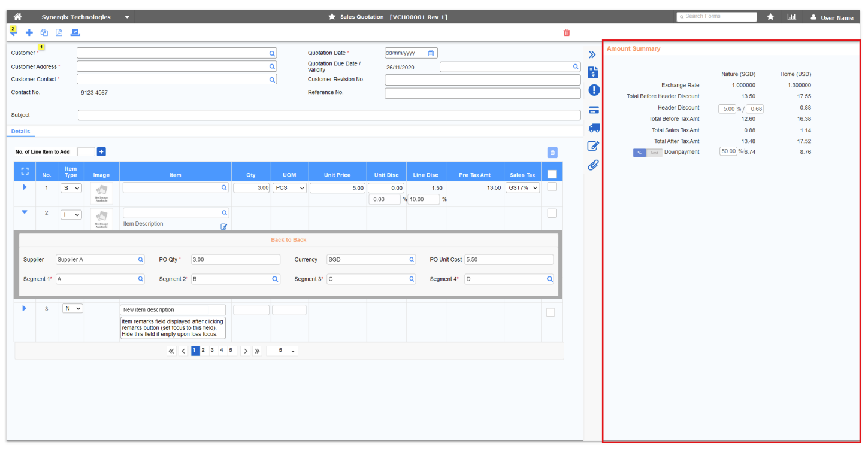
Task: Search for a Customer using the magnifier icon
Action: click(273, 53)
